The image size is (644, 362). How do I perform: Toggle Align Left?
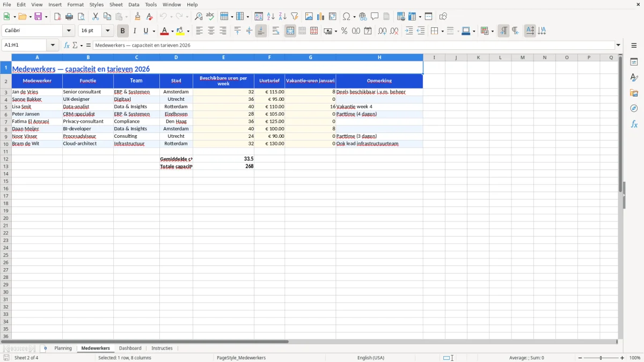(199, 31)
